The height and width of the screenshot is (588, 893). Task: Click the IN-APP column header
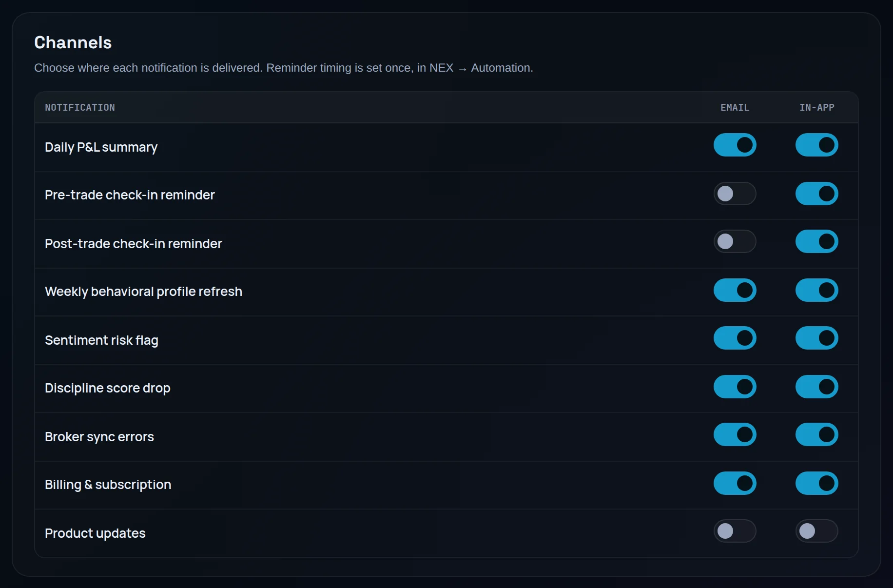pyautogui.click(x=816, y=107)
